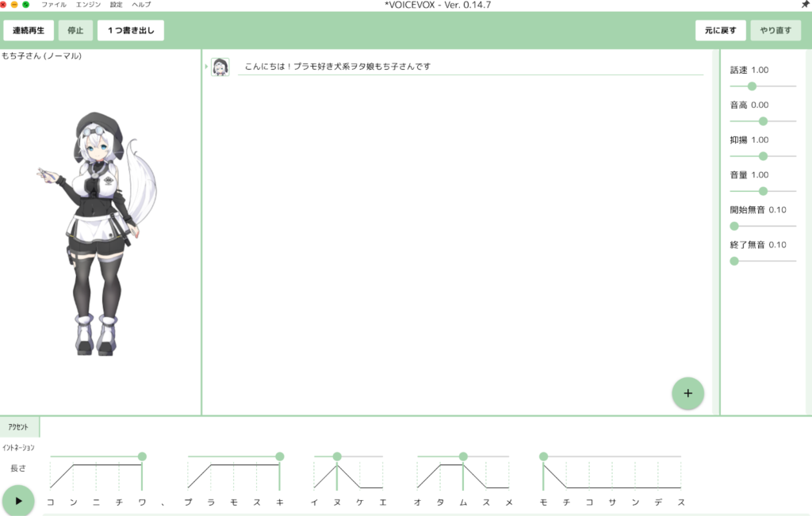
Task: Click the text list vertical scrollbar
Action: click(716, 232)
